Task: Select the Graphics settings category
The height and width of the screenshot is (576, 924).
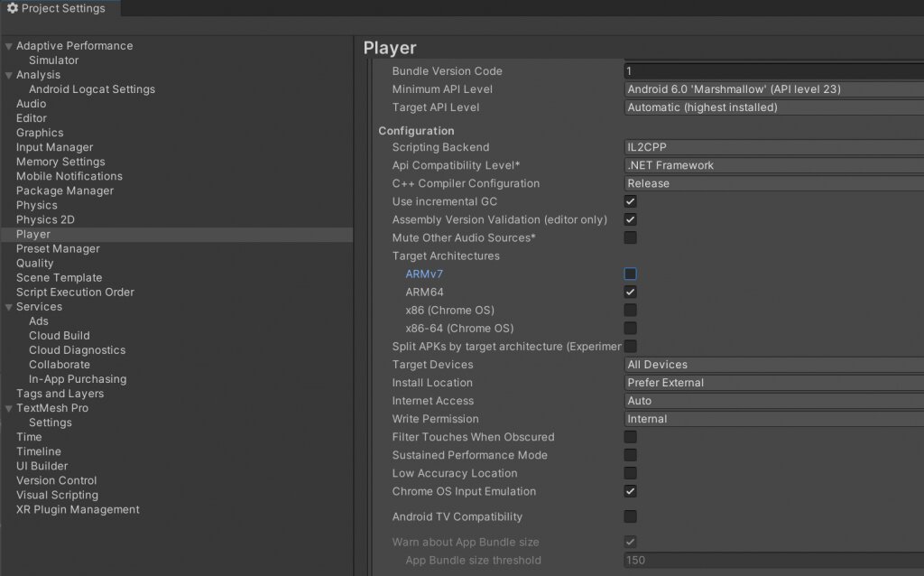Action: [40, 133]
